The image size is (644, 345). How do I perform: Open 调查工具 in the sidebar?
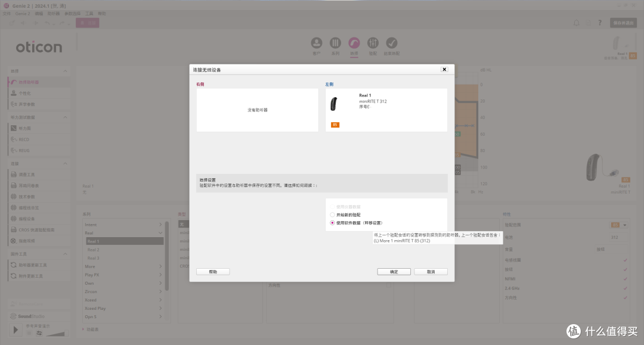click(39, 175)
